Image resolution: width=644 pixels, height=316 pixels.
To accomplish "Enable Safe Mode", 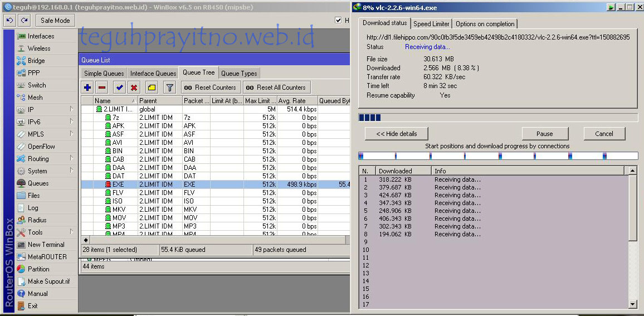I will point(56,20).
